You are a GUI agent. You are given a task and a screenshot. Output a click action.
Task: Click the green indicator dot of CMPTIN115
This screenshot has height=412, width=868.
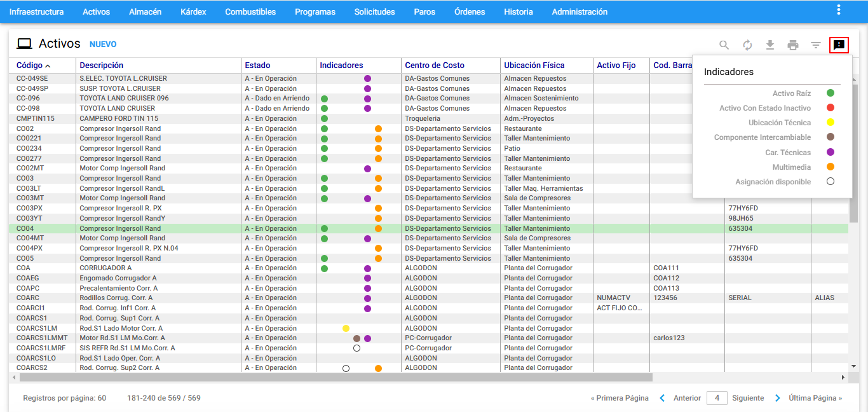pyautogui.click(x=324, y=119)
